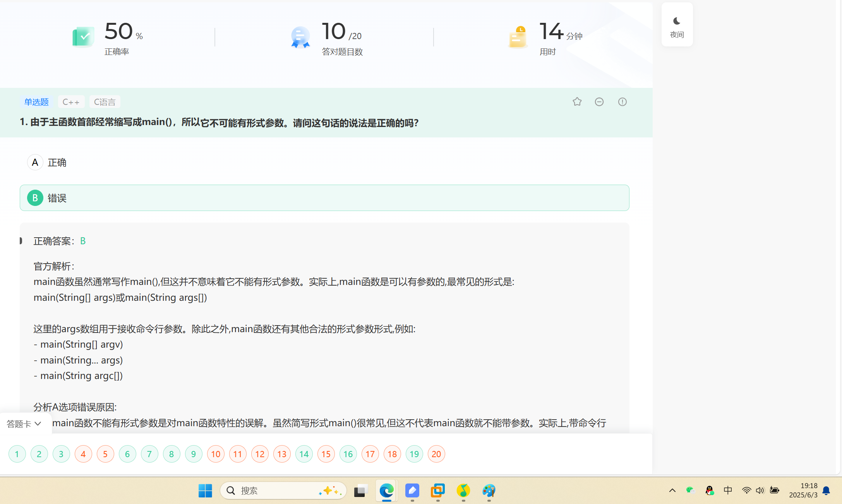This screenshot has width=842, height=504.
Task: Open the volume control in the system tray
Action: click(760, 490)
